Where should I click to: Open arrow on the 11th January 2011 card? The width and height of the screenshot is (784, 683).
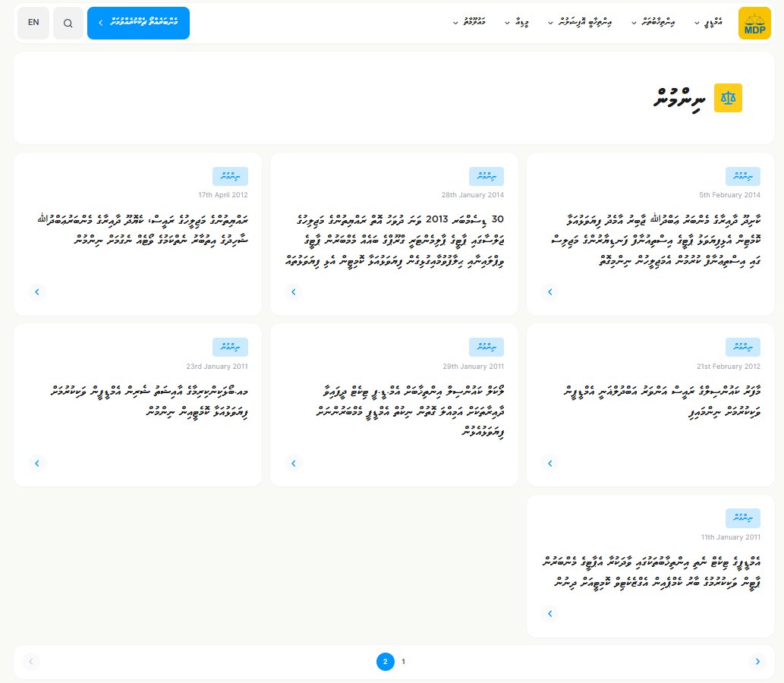(x=550, y=613)
